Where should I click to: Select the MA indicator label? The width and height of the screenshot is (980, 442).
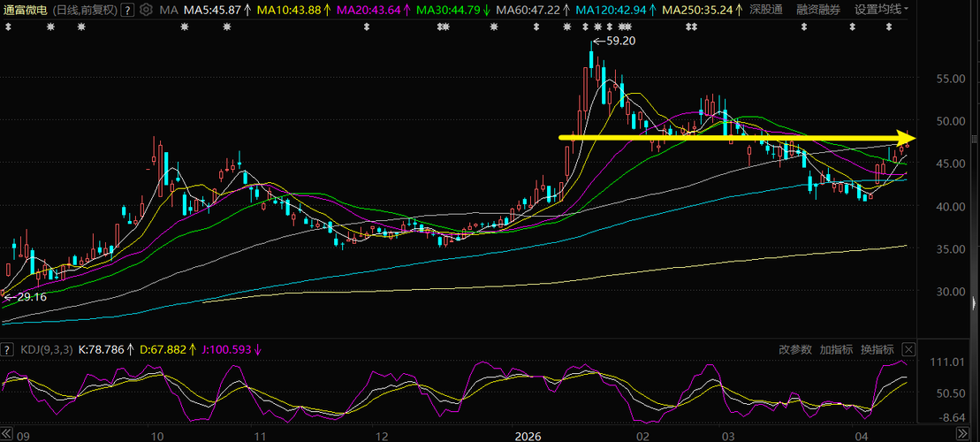(168, 10)
